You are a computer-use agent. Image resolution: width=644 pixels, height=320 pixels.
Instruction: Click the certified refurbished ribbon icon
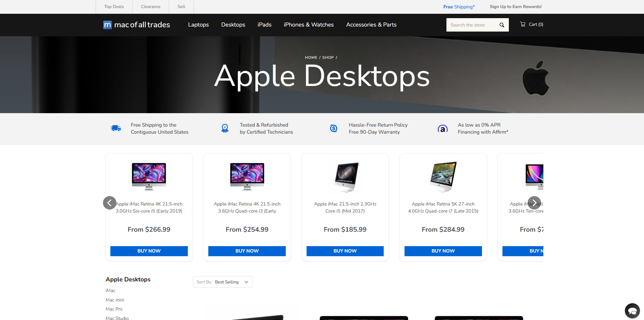[x=225, y=128]
